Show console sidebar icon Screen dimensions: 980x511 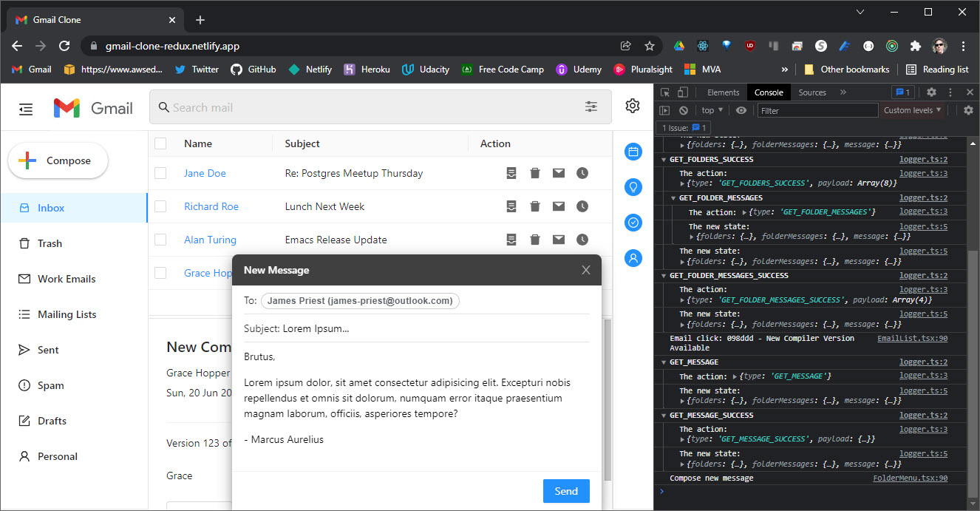click(664, 110)
